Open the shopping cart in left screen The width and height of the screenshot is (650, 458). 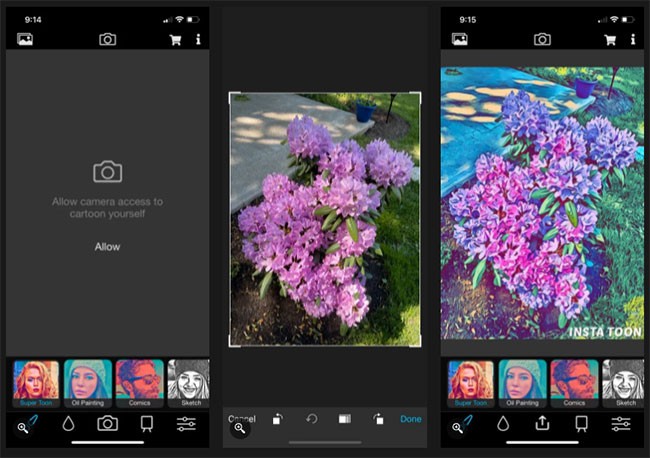[175, 39]
